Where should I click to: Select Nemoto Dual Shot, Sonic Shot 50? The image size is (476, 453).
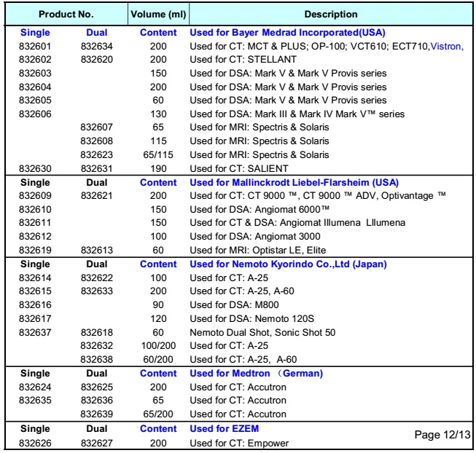pos(262,333)
